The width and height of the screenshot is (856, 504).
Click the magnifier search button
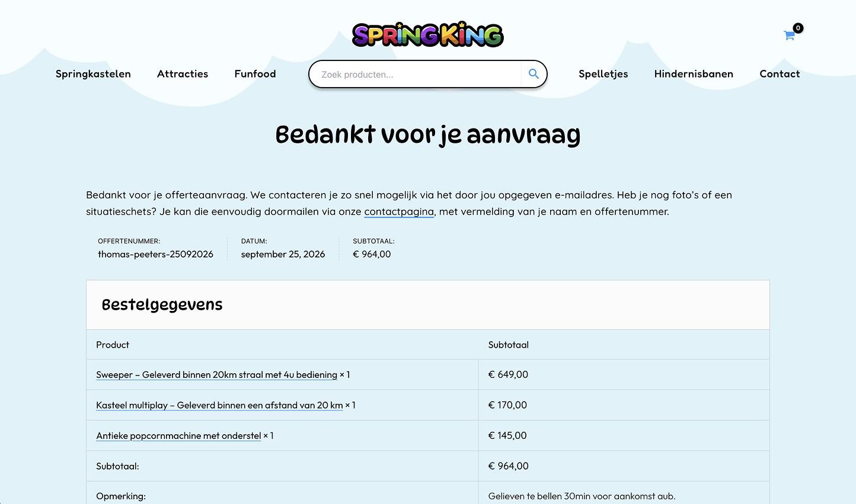coord(534,74)
